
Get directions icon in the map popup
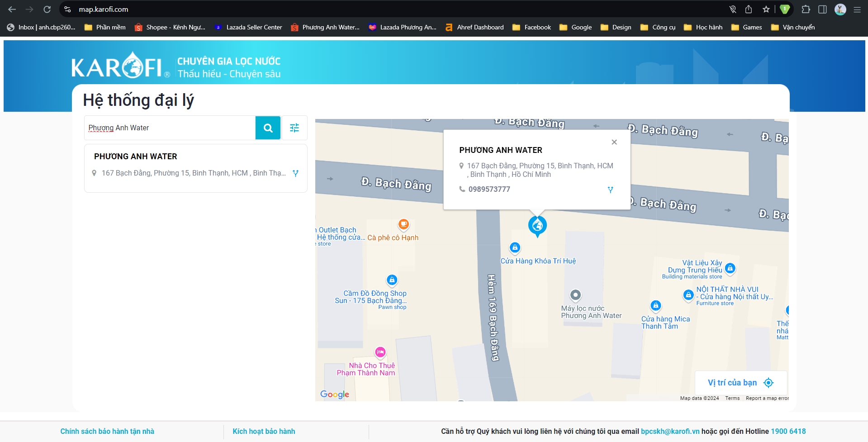610,190
